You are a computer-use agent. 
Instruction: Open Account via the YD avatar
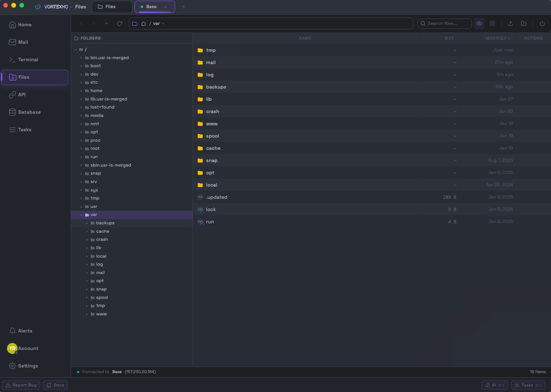tap(12, 348)
